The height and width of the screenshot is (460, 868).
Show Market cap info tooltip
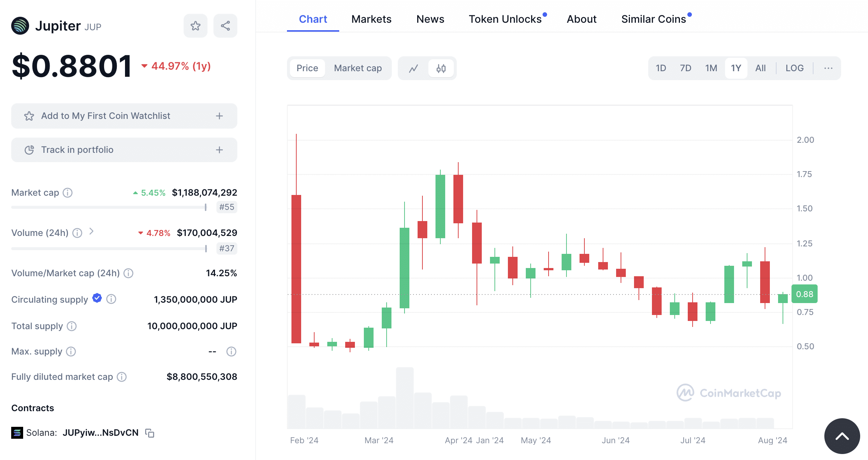coord(68,193)
